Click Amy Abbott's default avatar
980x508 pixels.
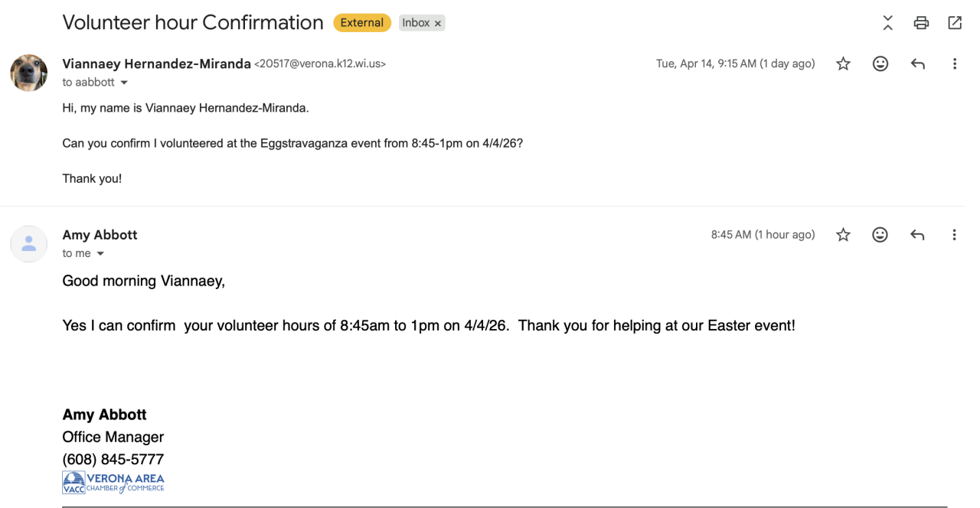point(29,244)
